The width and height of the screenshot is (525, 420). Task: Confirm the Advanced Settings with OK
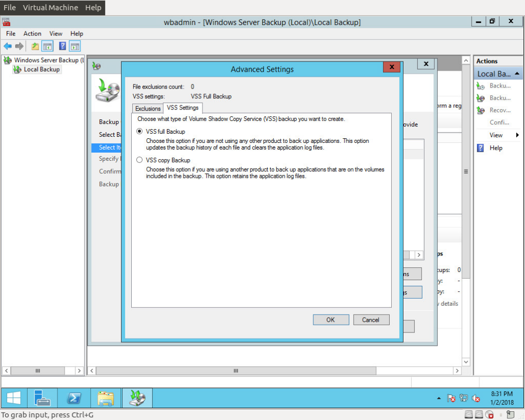pyautogui.click(x=331, y=320)
